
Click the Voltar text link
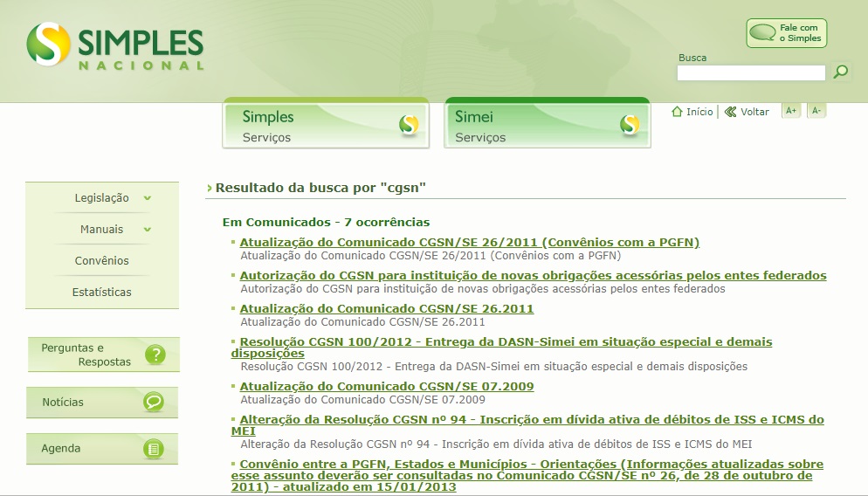point(754,112)
